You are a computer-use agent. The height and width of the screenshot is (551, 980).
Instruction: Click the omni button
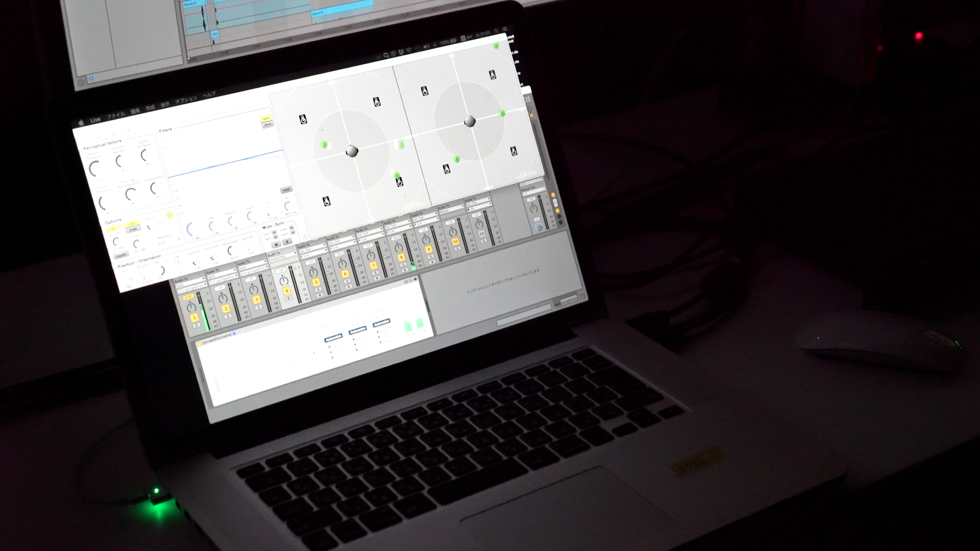267,124
